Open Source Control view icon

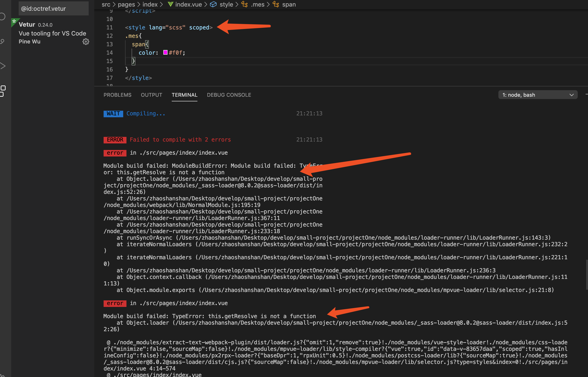pos(2,42)
